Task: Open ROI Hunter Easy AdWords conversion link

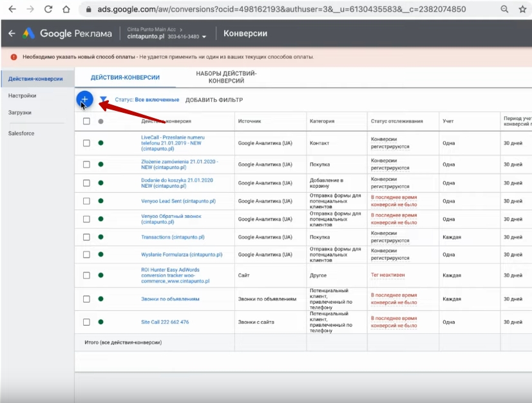Action: coord(175,275)
